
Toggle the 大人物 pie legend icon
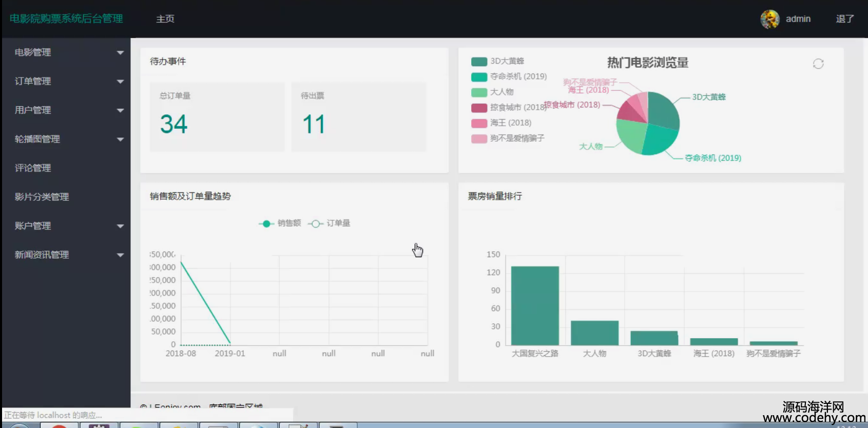[479, 92]
